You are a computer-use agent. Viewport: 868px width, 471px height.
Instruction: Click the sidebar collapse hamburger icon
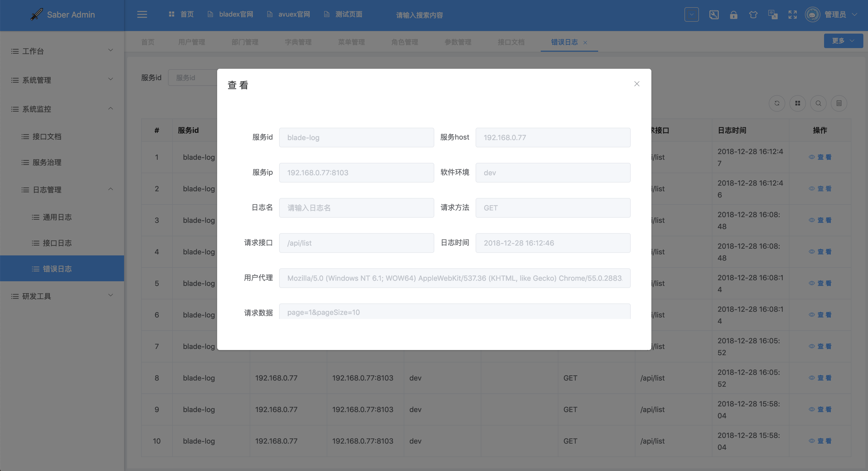[x=142, y=14]
